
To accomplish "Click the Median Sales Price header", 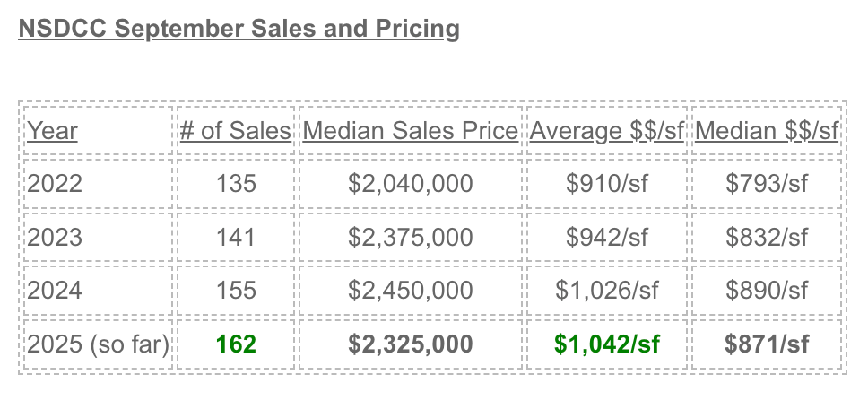I will pos(411,131).
